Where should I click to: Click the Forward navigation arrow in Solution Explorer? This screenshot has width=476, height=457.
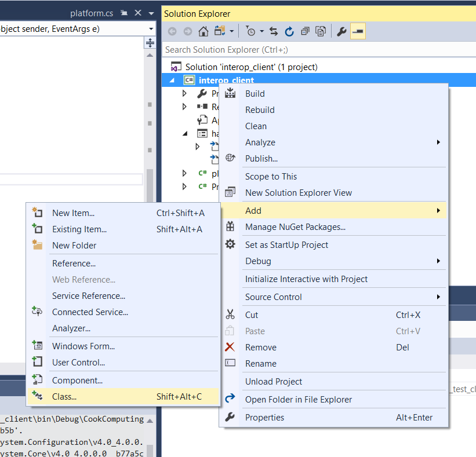click(x=188, y=31)
